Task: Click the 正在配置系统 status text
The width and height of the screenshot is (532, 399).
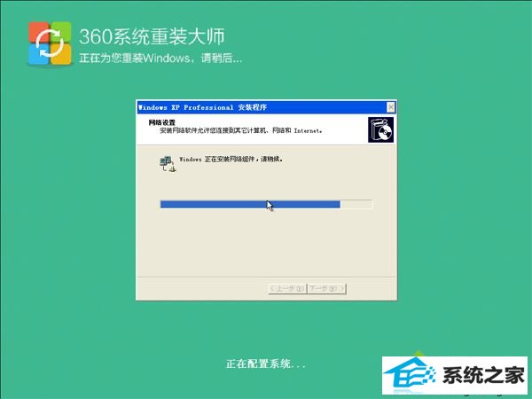Action: pos(266,364)
